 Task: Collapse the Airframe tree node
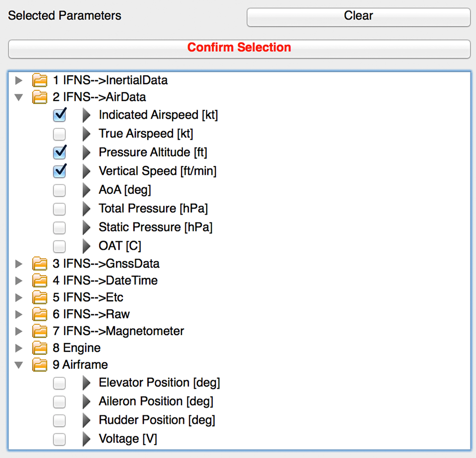(x=19, y=365)
